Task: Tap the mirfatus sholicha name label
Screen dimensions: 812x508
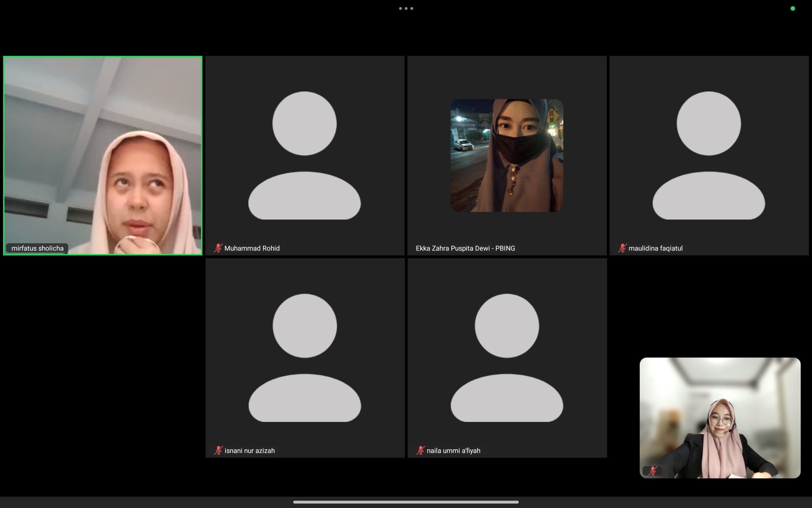Action: [x=37, y=248]
